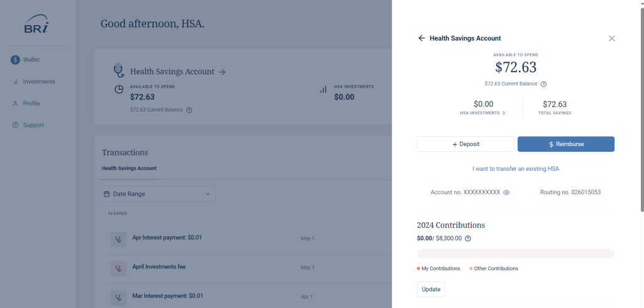Click the icon beside Apr Interest payment
The image size is (644, 308).
[118, 239]
